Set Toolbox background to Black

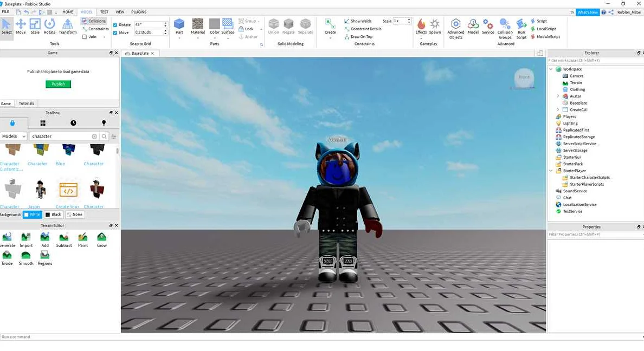53,214
